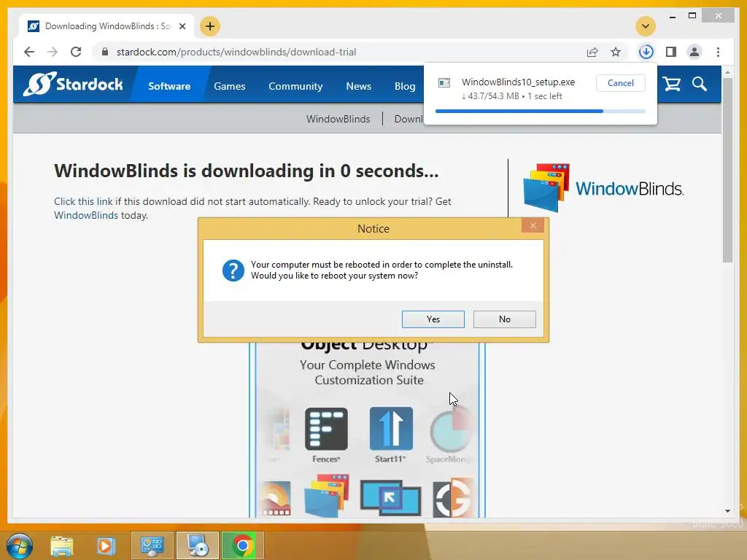Image resolution: width=747 pixels, height=560 pixels.
Task: Click Yes to reboot the system
Action: point(433,319)
